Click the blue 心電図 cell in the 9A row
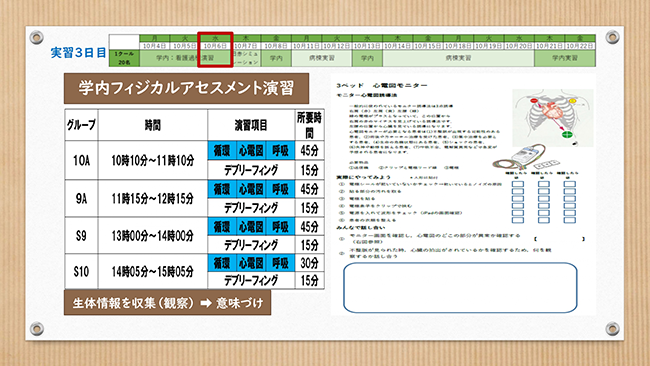This screenshot has width=650, height=366. click(251, 189)
